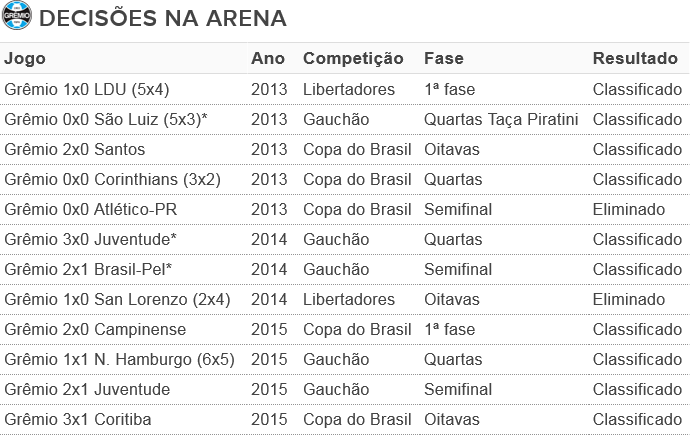Select the Grêmio 3x0 Juventude* row
The image size is (690, 439).
coord(345,239)
